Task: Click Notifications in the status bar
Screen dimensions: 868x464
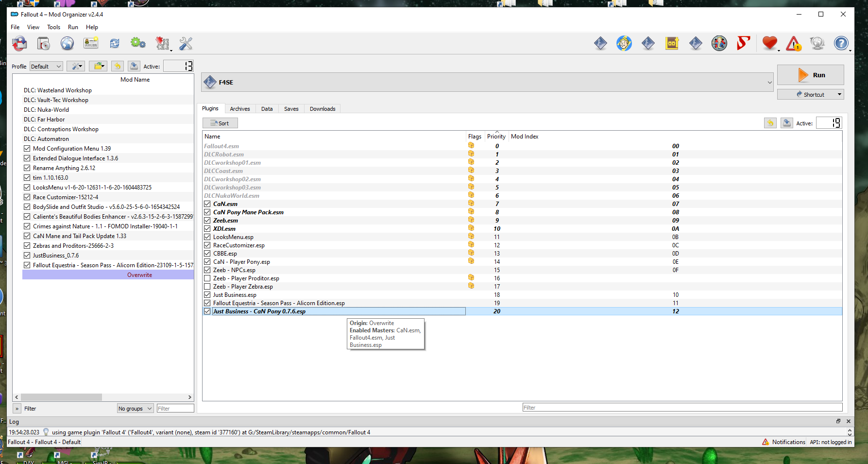Action: click(788, 442)
